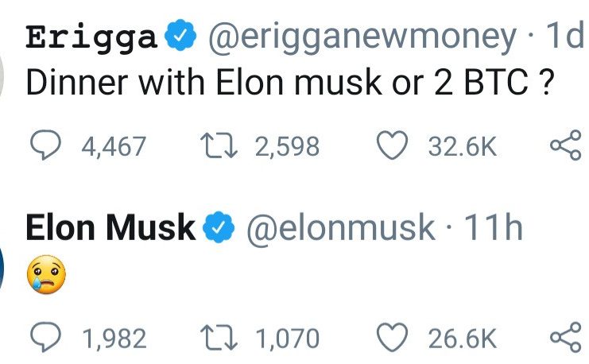This screenshot has width=589, height=364.
Task: Open Elon Musk's profile name
Action: 110,229
